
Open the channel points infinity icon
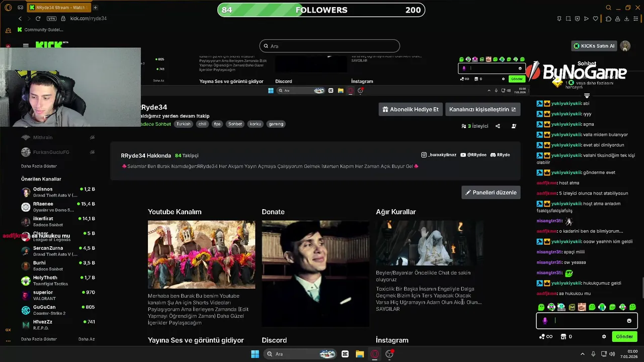[546, 336]
